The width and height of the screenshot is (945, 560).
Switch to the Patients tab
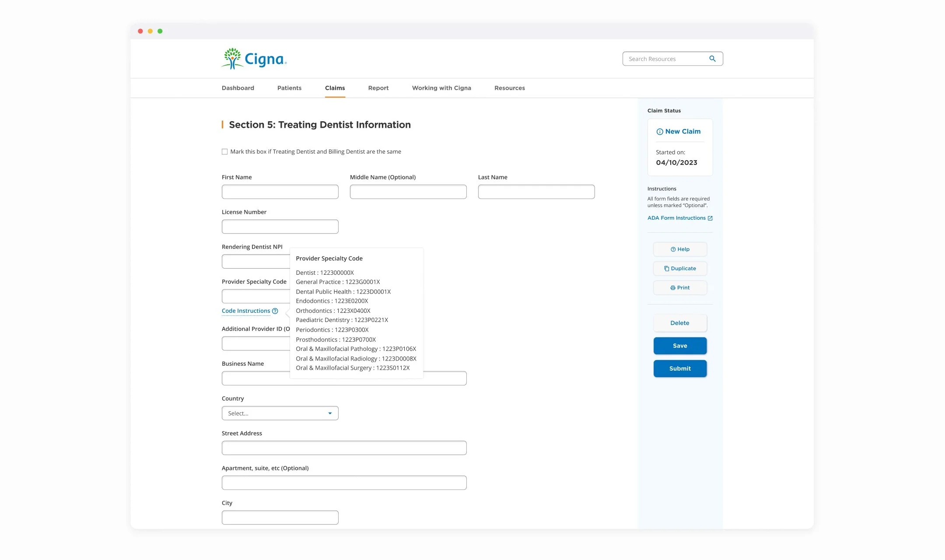coord(289,88)
